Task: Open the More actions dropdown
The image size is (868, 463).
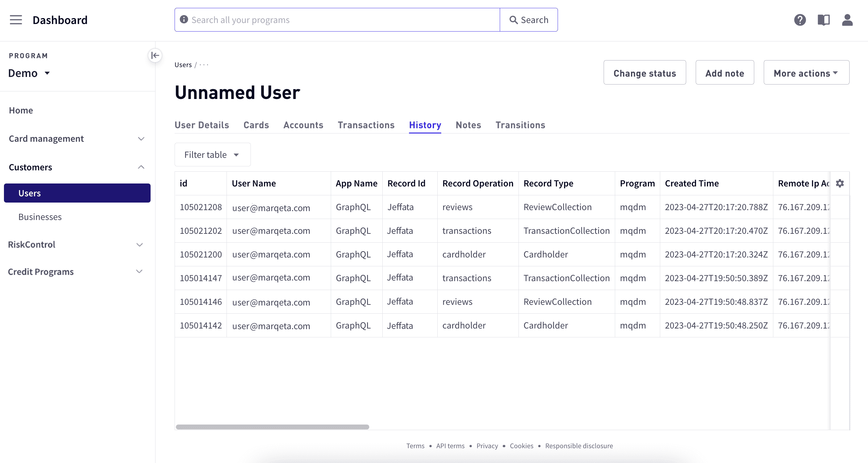Action: point(806,73)
